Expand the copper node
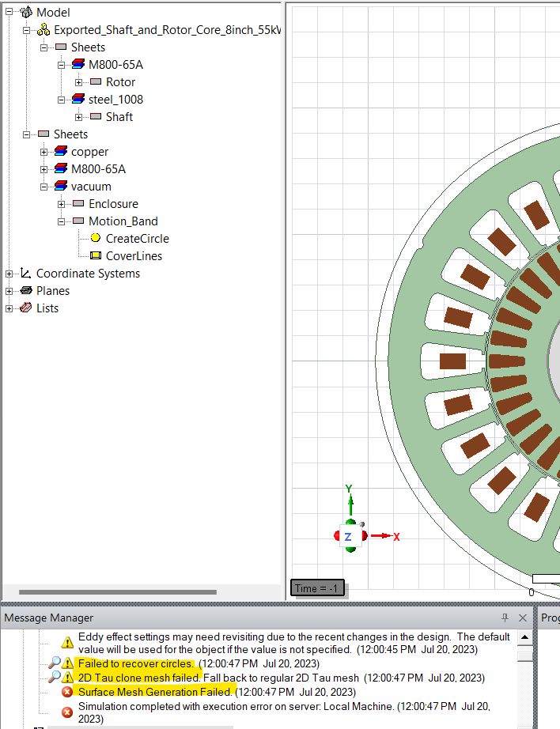The image size is (560, 729). pyautogui.click(x=44, y=152)
